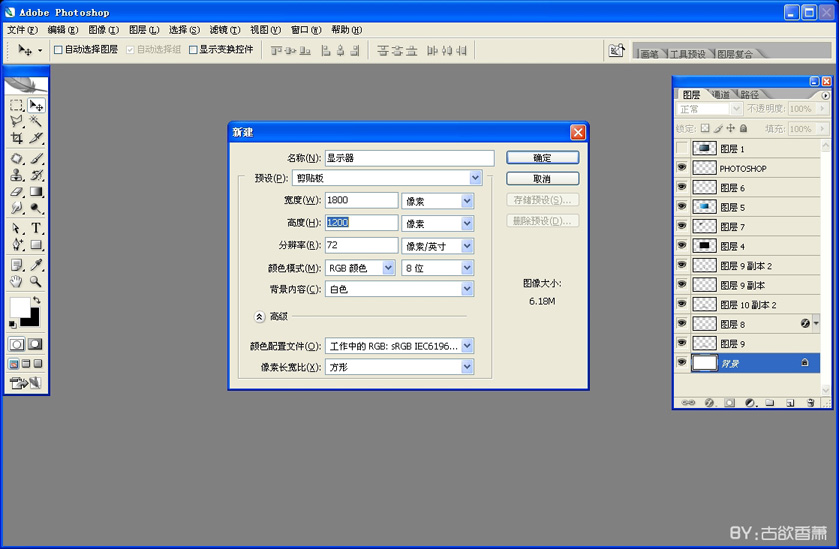Open height unit dropdown
Image resolution: width=839 pixels, height=549 pixels.
[467, 223]
